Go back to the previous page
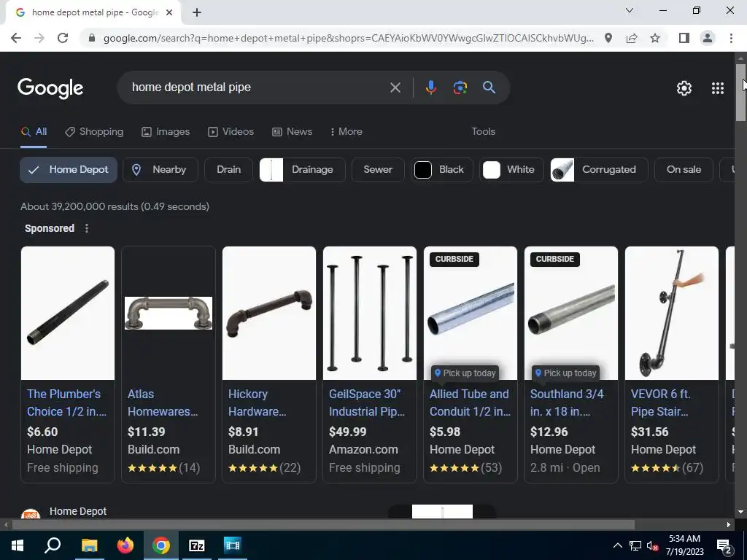Image resolution: width=747 pixels, height=560 pixels. click(x=16, y=38)
